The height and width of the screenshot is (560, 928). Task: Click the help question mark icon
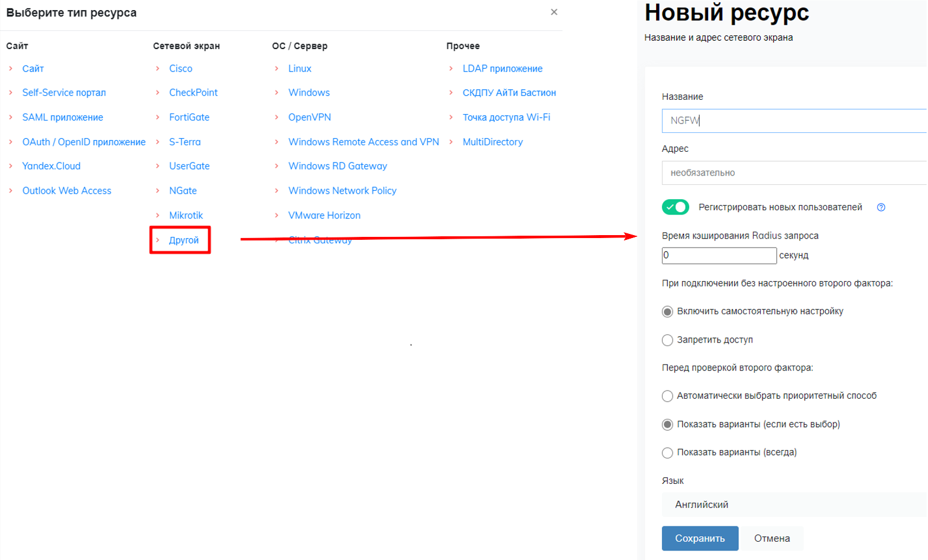pyautogui.click(x=881, y=207)
